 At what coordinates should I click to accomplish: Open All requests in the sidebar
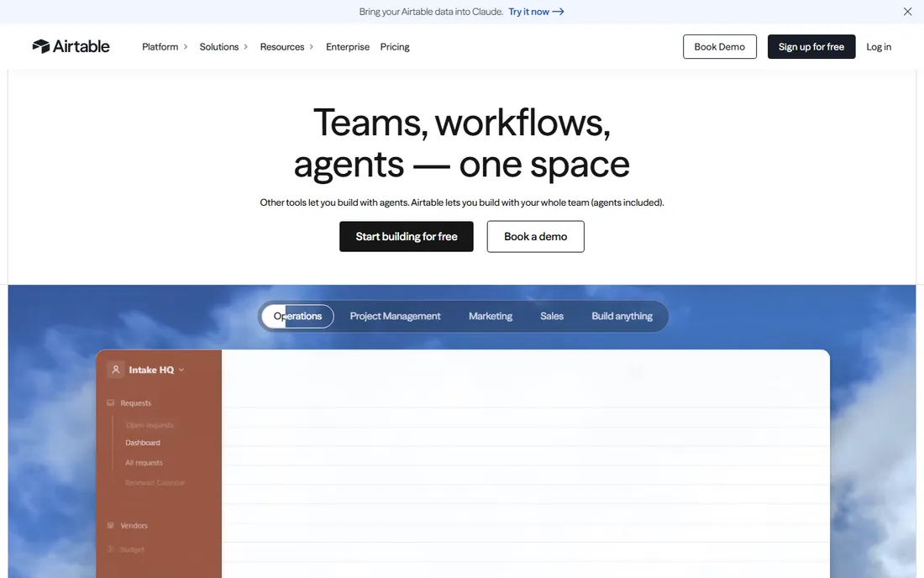tap(144, 463)
